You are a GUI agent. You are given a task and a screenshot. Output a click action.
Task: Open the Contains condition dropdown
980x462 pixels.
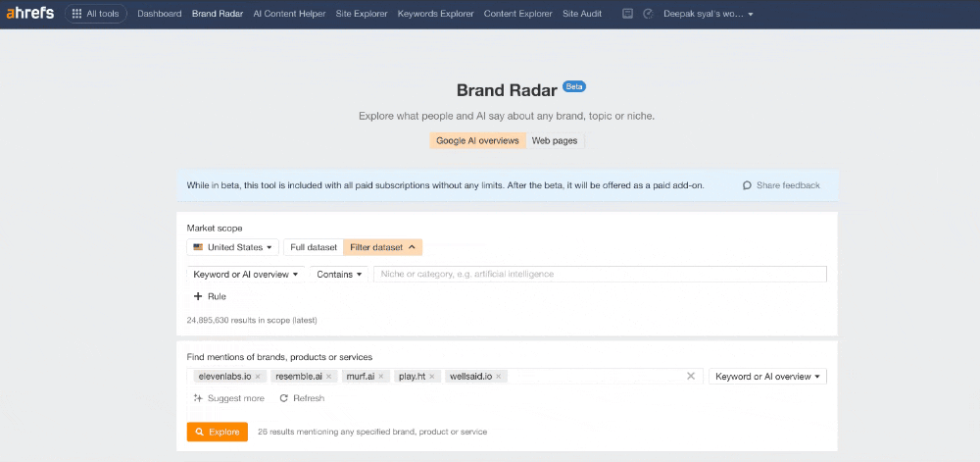pos(339,274)
